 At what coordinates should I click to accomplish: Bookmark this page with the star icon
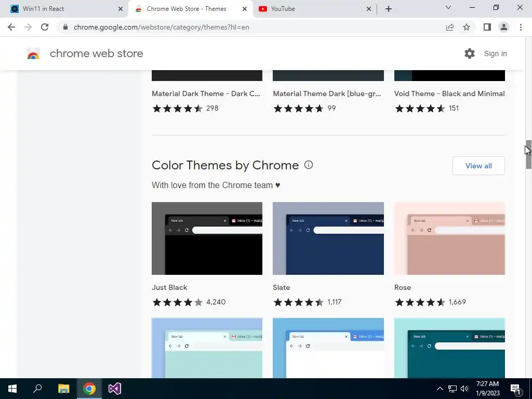(x=467, y=27)
